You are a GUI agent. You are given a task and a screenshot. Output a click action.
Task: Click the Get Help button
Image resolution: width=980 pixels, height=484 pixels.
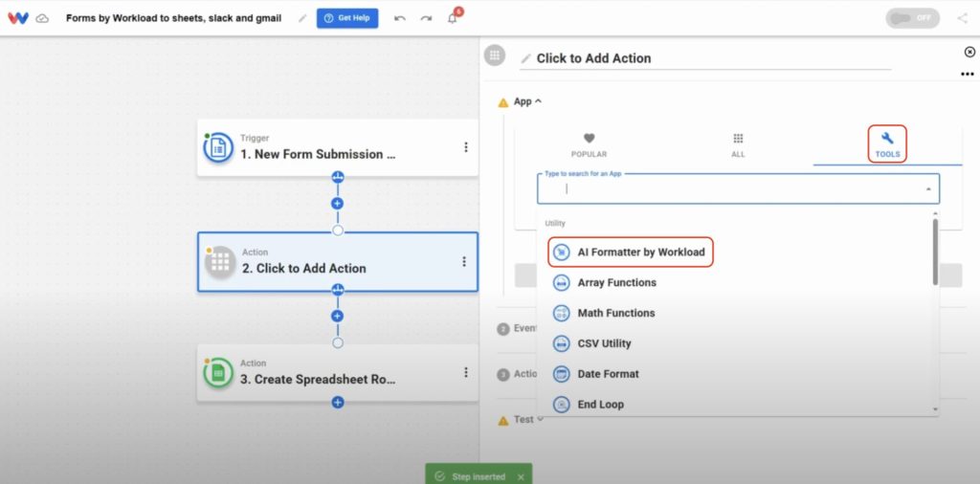pos(347,18)
